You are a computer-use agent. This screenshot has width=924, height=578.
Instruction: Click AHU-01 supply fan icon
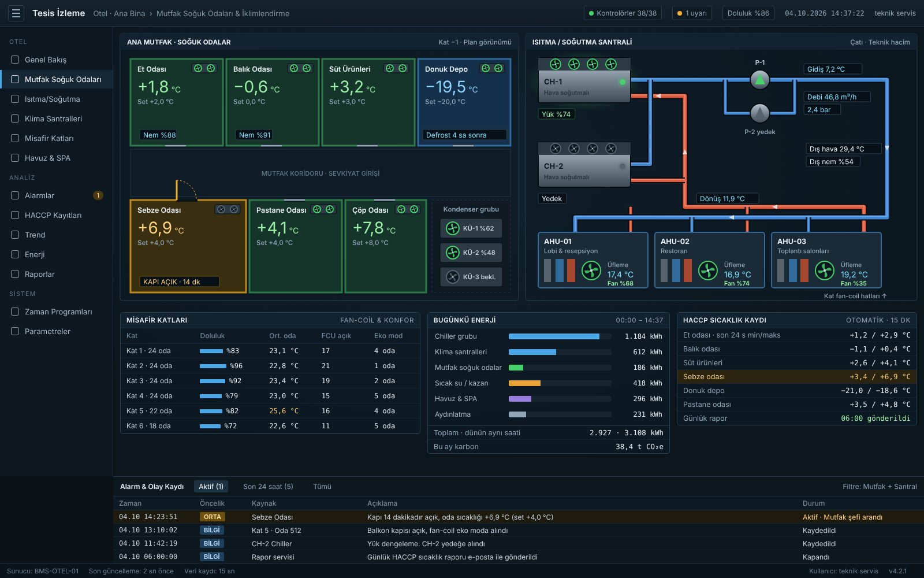591,271
